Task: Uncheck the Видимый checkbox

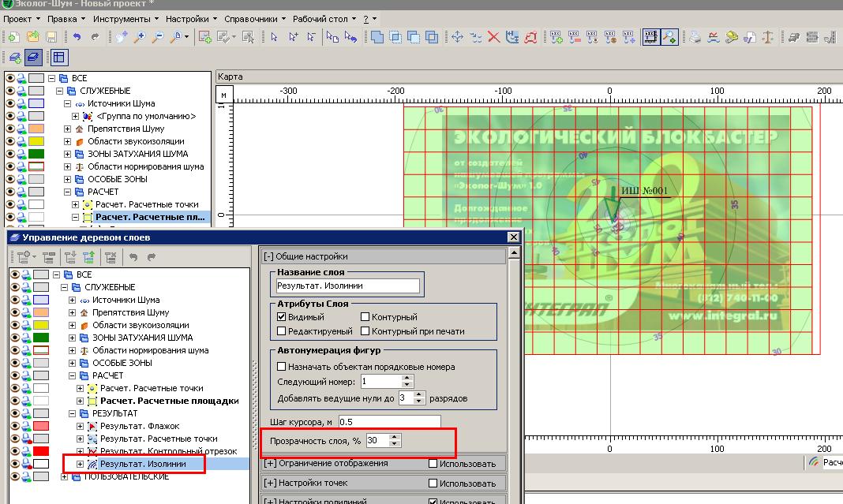Action: (x=282, y=317)
